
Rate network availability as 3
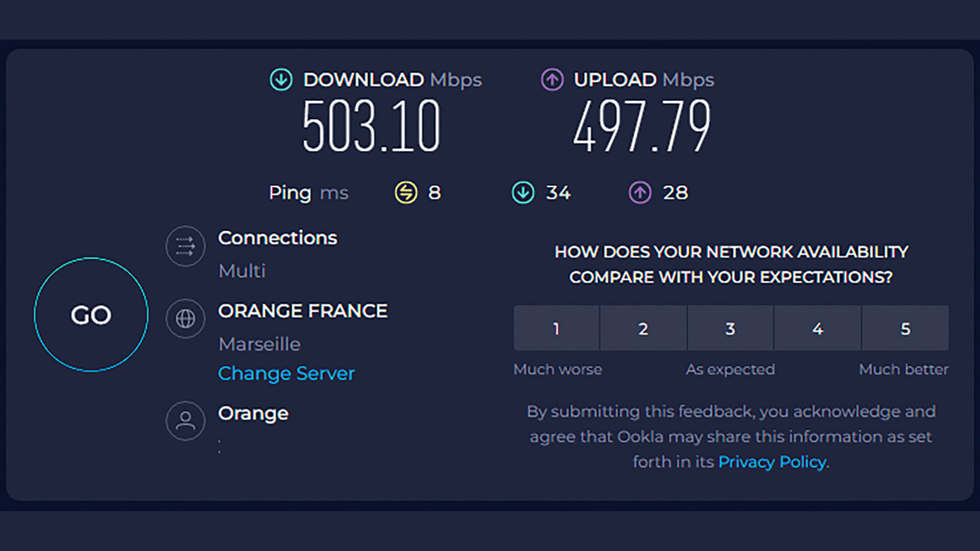[x=730, y=328]
